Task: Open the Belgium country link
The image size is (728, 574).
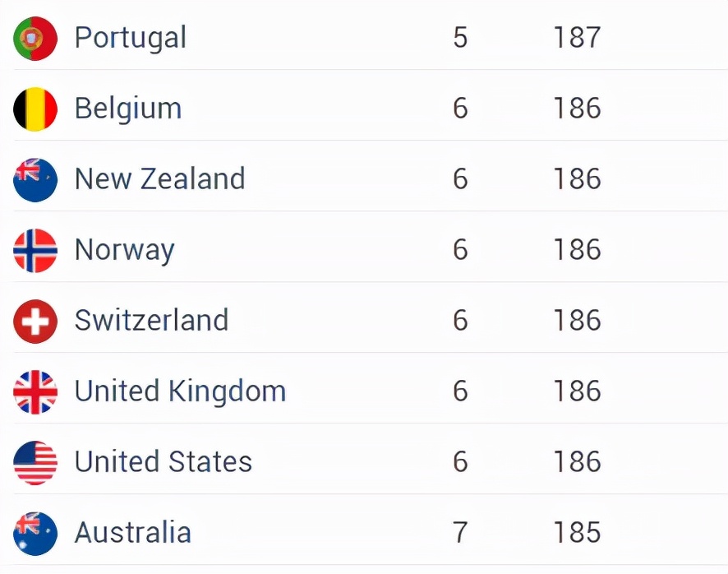Action: click(128, 109)
